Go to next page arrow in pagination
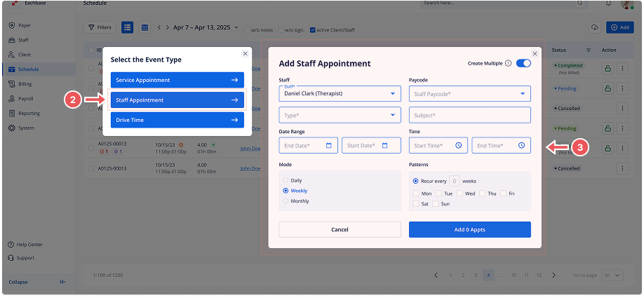644x298 pixels. point(554,275)
